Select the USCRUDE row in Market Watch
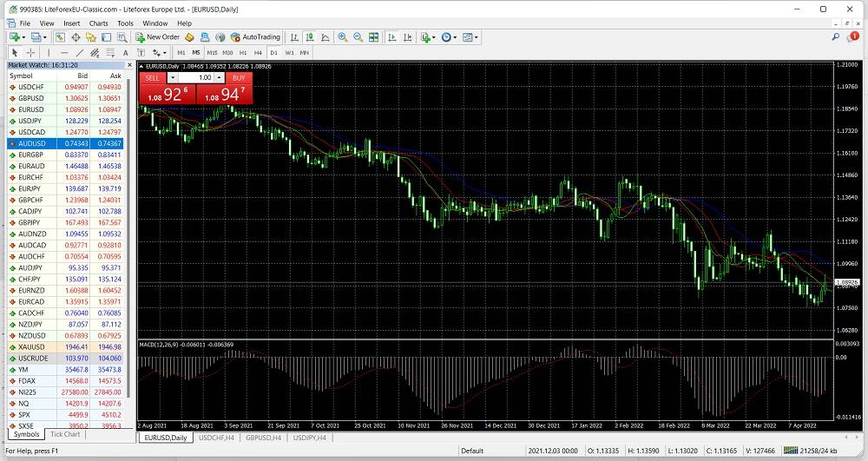The width and height of the screenshot is (868, 461). point(65,358)
